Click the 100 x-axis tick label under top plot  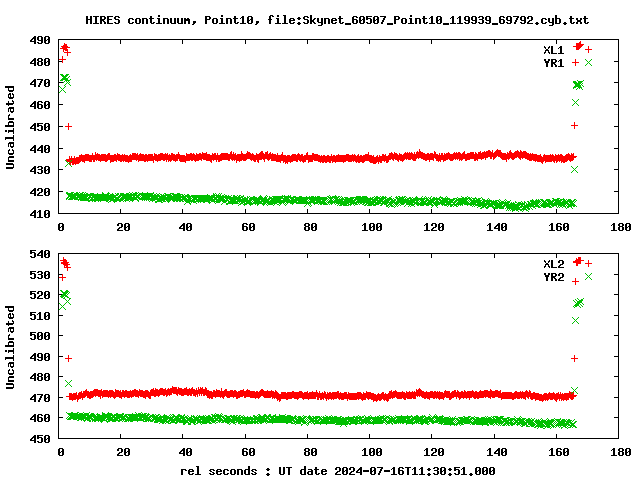pyautogui.click(x=372, y=227)
